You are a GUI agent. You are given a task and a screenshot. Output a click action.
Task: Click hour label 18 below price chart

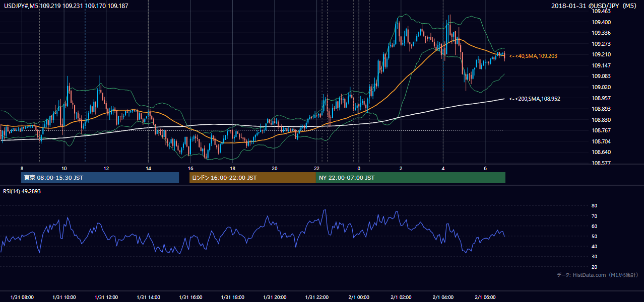[x=232, y=168]
